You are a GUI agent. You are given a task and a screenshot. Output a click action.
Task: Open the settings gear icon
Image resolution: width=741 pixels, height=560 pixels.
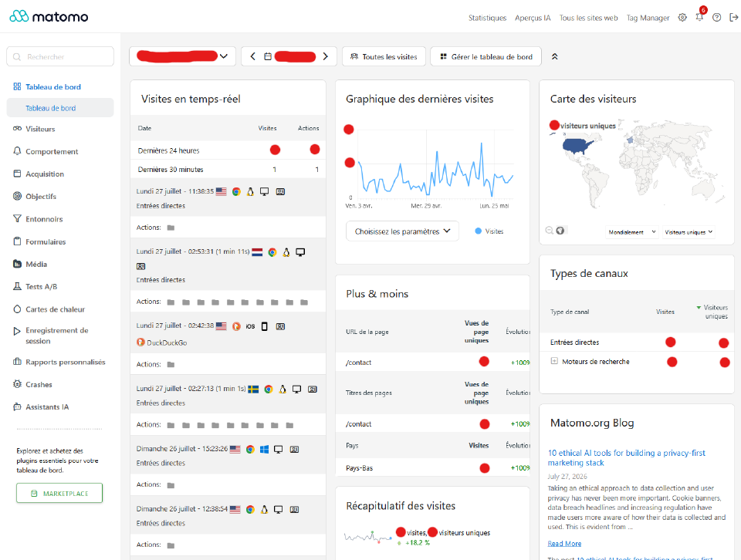click(682, 18)
